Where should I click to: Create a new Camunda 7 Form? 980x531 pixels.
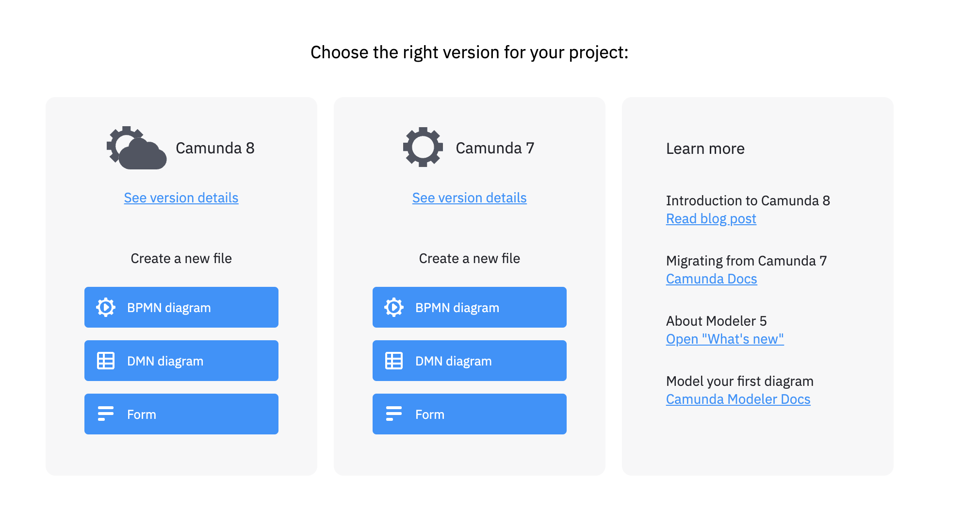[x=470, y=414]
